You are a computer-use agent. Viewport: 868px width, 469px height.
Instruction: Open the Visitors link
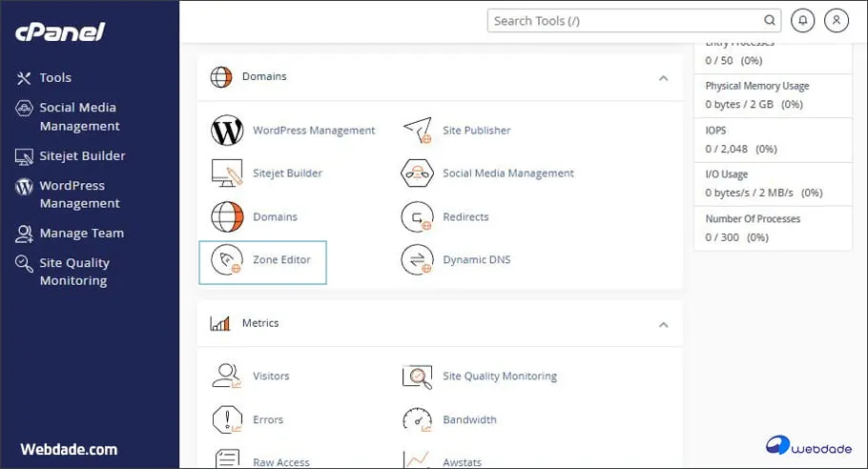click(x=271, y=377)
